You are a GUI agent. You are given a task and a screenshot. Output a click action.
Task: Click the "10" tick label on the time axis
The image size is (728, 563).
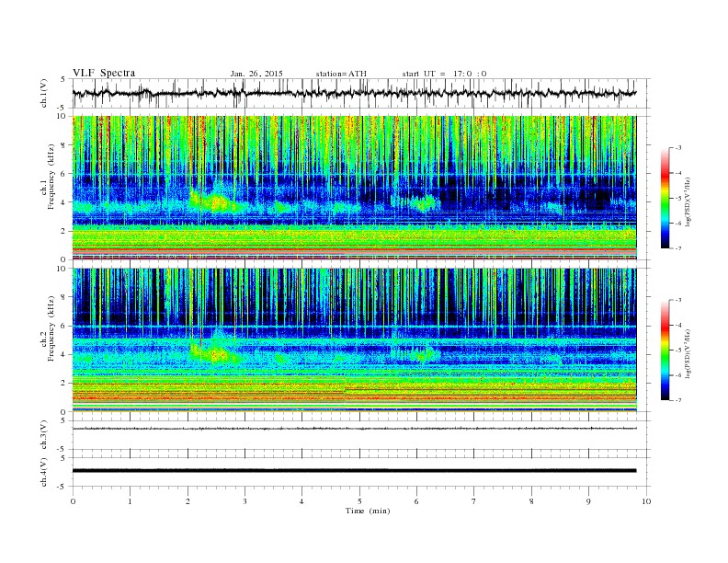coord(646,501)
